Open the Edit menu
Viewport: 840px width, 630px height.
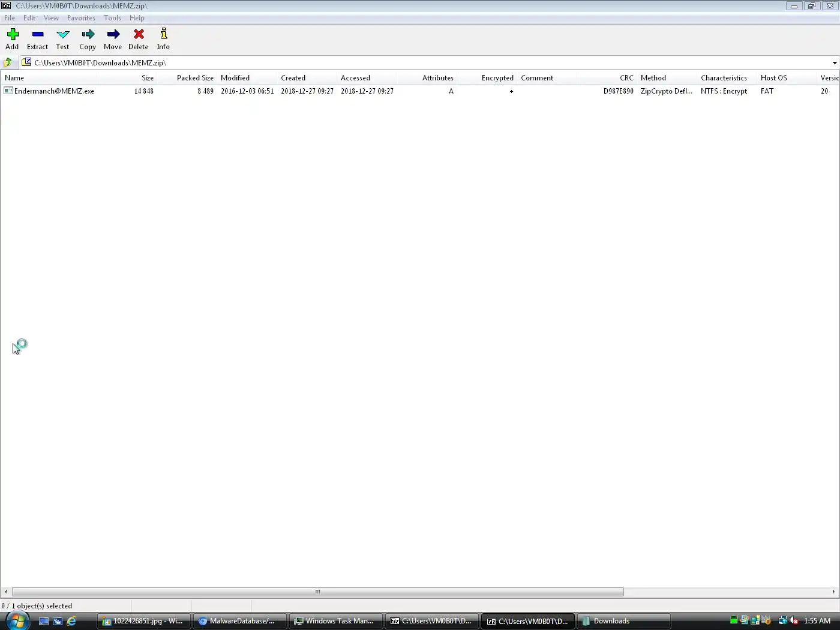[x=29, y=18]
